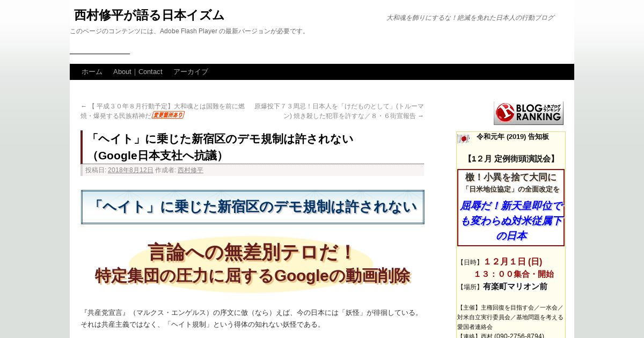The width and height of the screenshot is (644, 338).
Task: Click blue text 屈辱だ！新天皇即位でも変わらぬ対米従属下の日本
Action: pos(511,221)
